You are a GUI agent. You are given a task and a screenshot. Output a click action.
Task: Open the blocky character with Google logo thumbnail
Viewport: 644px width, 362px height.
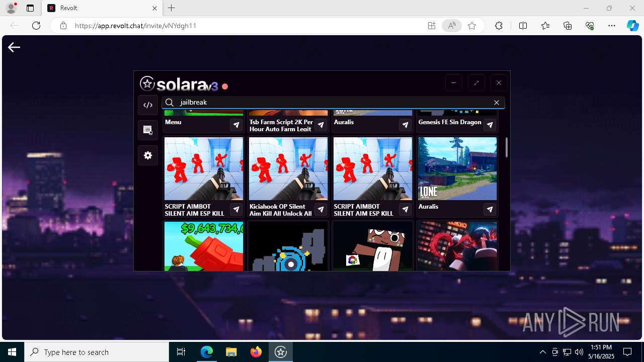(373, 246)
